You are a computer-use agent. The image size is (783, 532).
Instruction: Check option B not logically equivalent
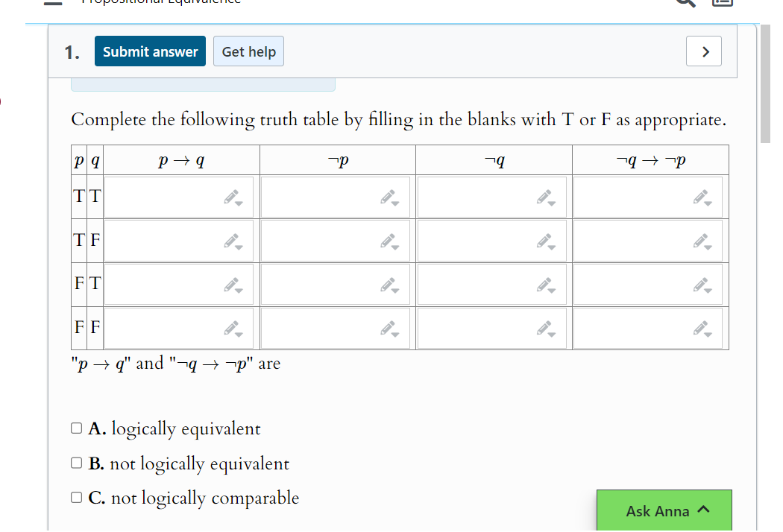(x=76, y=462)
